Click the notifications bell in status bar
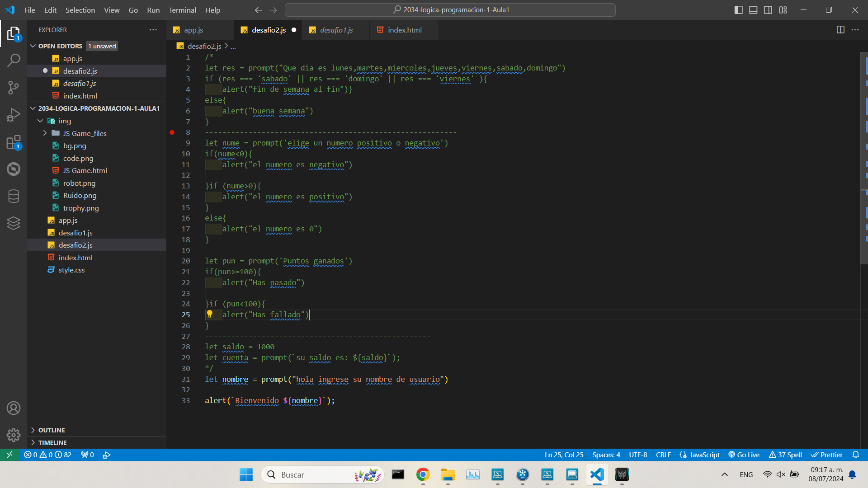This screenshot has height=488, width=868. click(855, 455)
